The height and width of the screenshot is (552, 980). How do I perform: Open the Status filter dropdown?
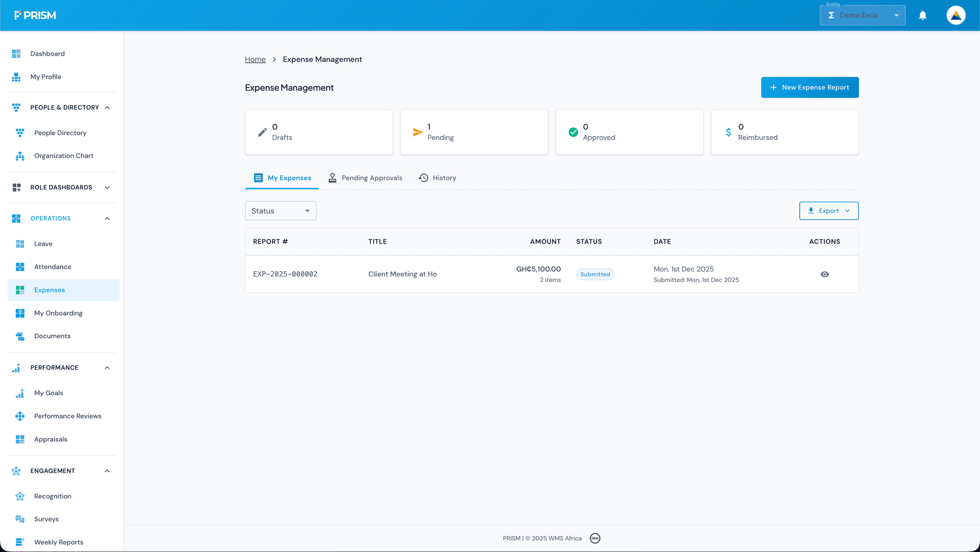[280, 210]
